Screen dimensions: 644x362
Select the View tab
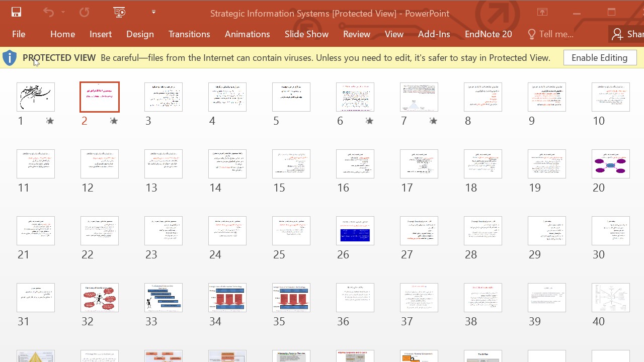click(x=394, y=34)
